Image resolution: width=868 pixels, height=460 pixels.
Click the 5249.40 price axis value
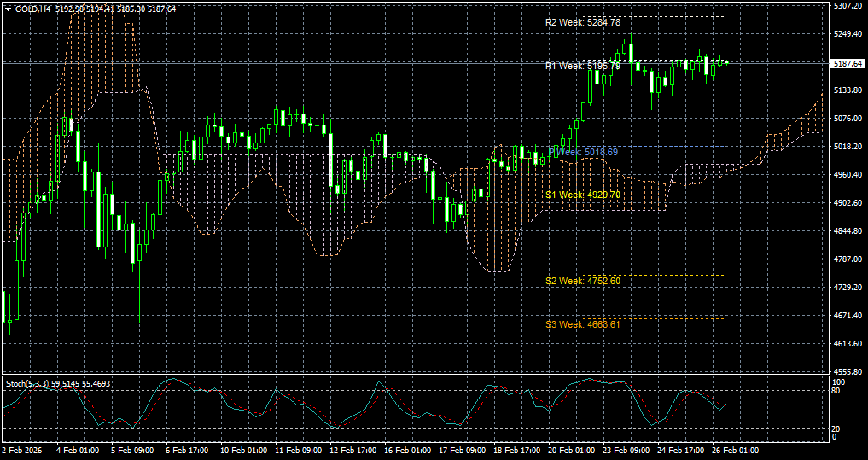point(848,34)
